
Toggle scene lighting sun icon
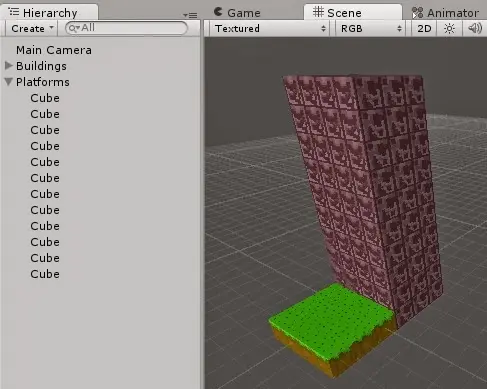coord(449,28)
